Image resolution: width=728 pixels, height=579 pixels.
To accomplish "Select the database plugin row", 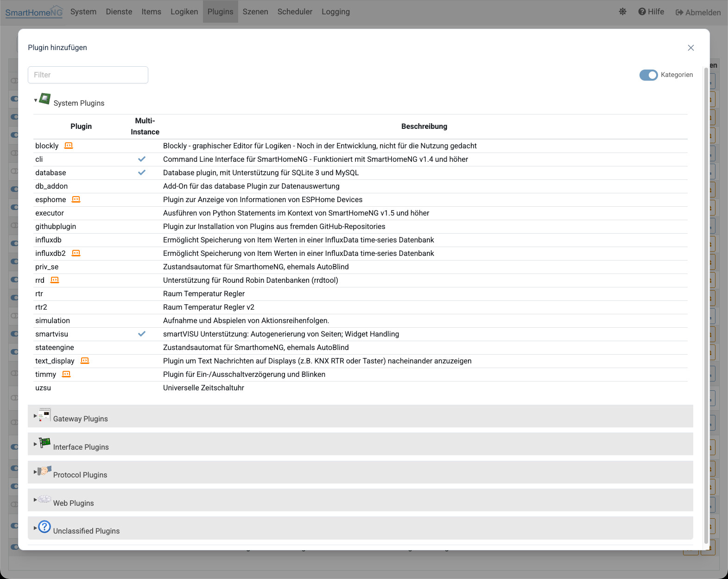I will [361, 172].
